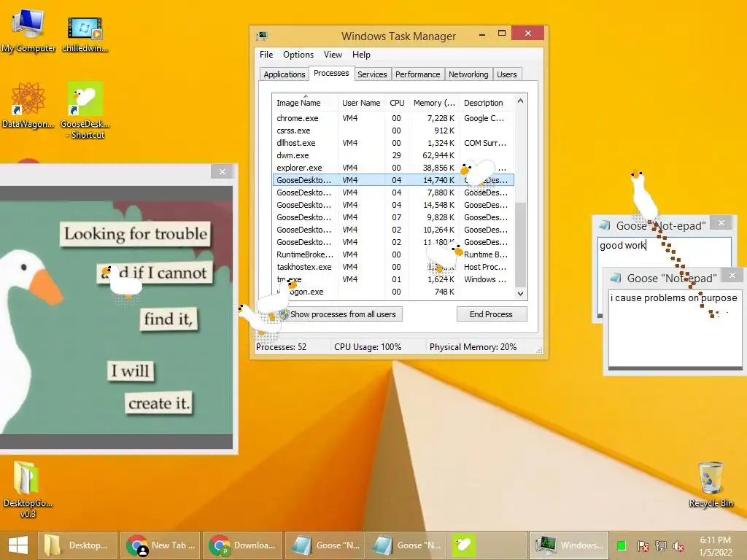Sort processes by Description column
The image size is (747, 560).
tap(487, 102)
